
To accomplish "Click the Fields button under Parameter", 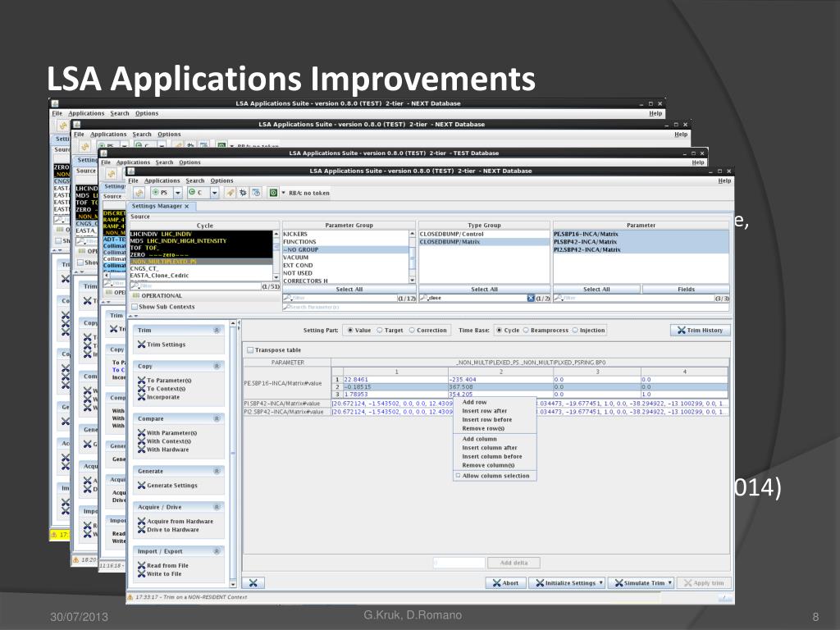I will 686,290.
